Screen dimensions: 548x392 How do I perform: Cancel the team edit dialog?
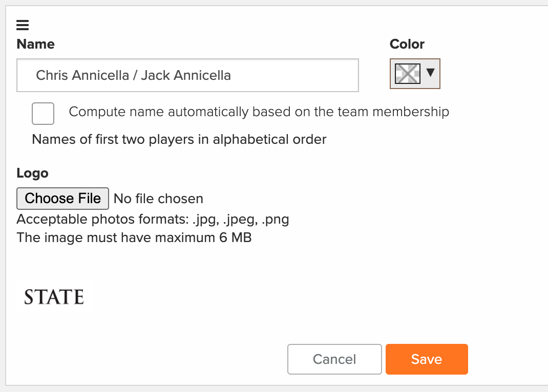334,359
